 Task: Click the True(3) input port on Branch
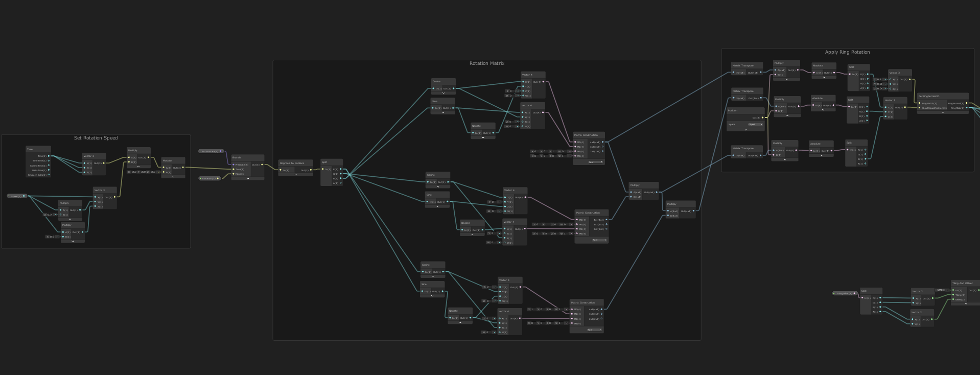click(x=234, y=169)
